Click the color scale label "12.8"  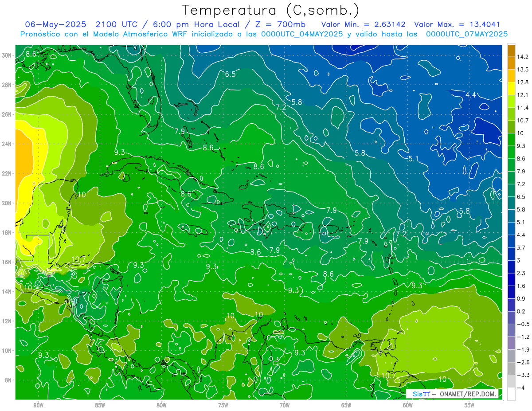tap(522, 82)
